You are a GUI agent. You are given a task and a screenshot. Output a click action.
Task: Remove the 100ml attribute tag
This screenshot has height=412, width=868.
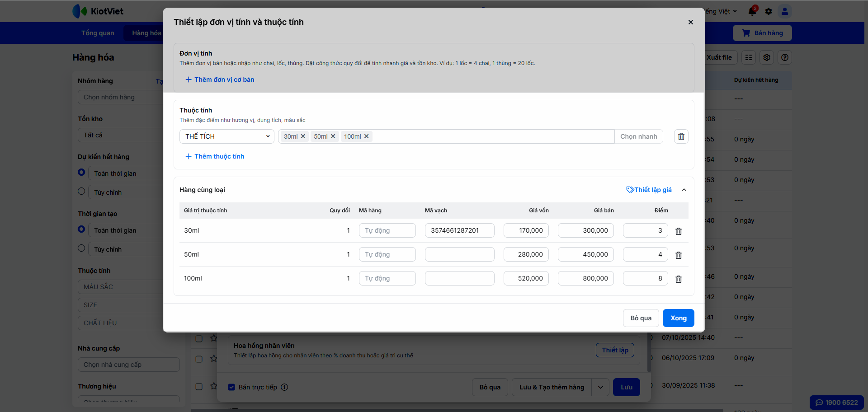(367, 136)
